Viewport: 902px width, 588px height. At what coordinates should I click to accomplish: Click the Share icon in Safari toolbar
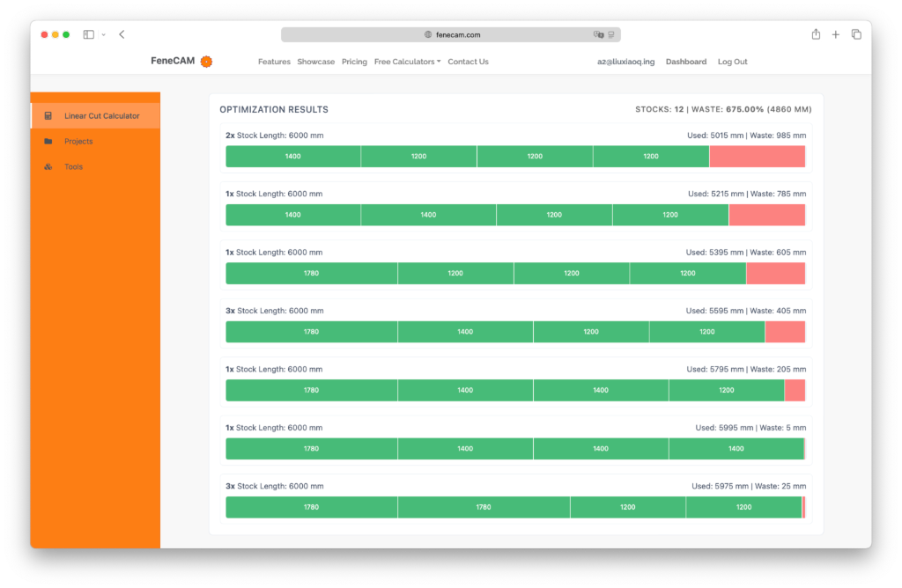pyautogui.click(x=816, y=34)
